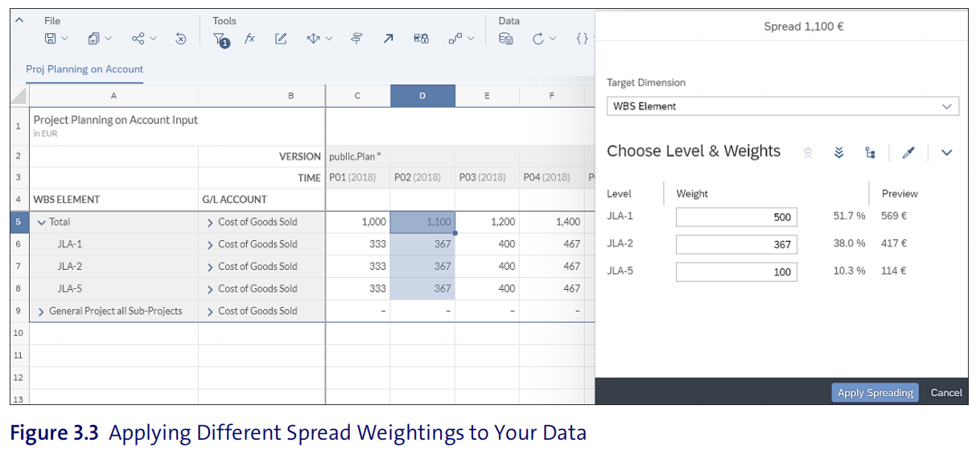This screenshot has width=980, height=455.
Task: Click Cancel in the spread panel
Action: click(946, 392)
